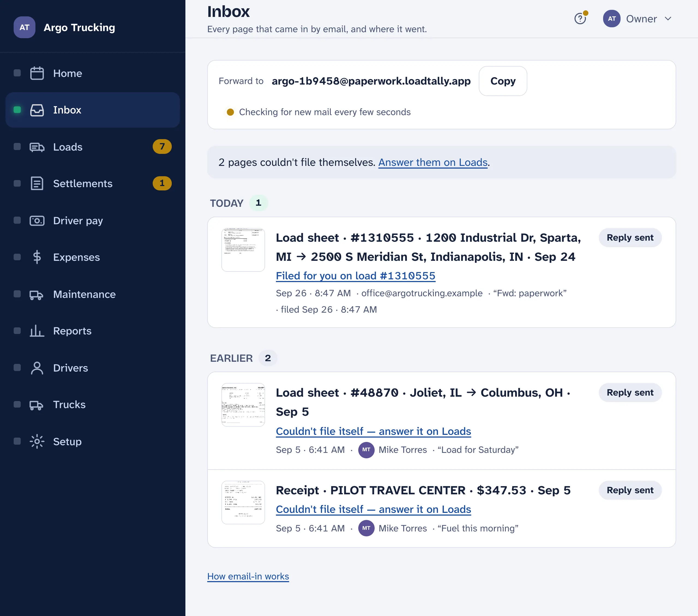Screen dimensions: 698x616
Task: Click the Driver pay cash icon
Action: tap(37, 220)
